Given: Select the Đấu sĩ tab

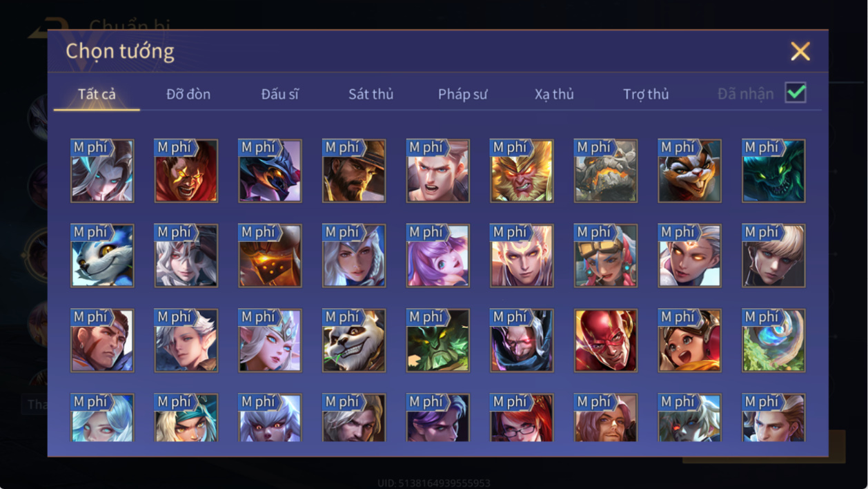Looking at the screenshot, I should 279,94.
